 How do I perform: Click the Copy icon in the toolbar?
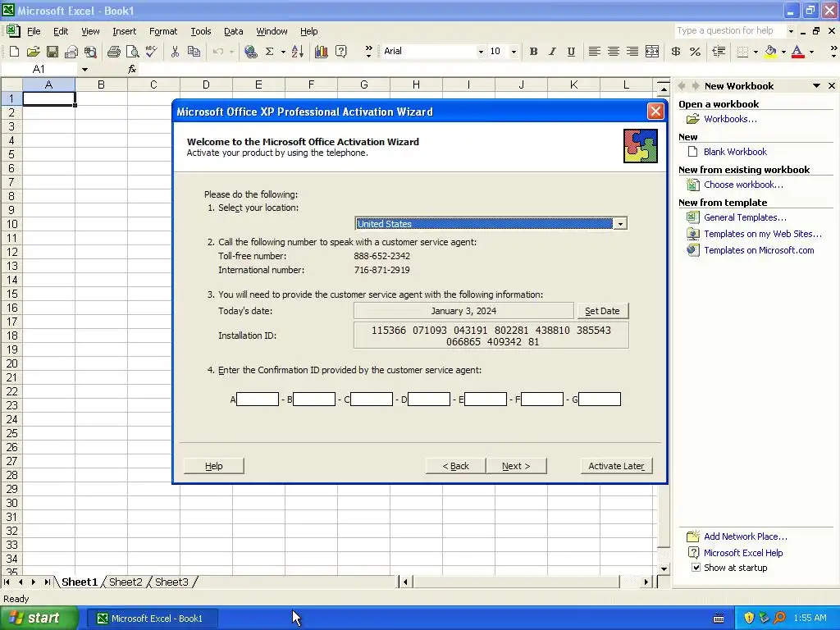194,52
